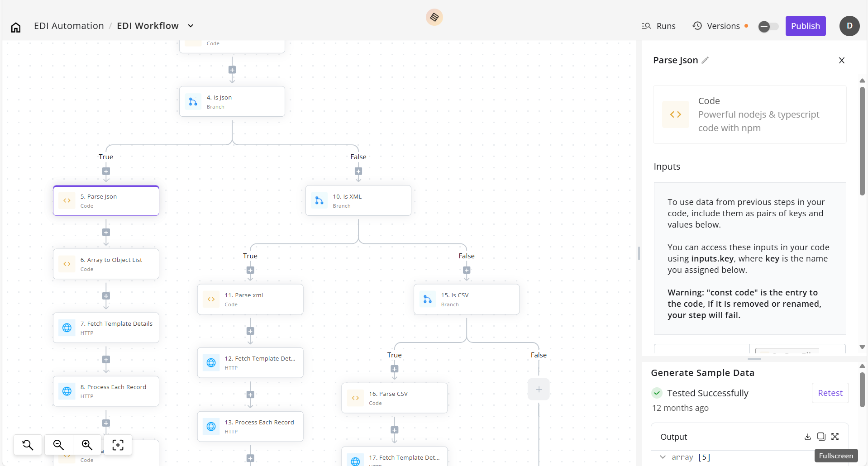
Task: Expand the array [5] output node
Action: (x=663, y=457)
